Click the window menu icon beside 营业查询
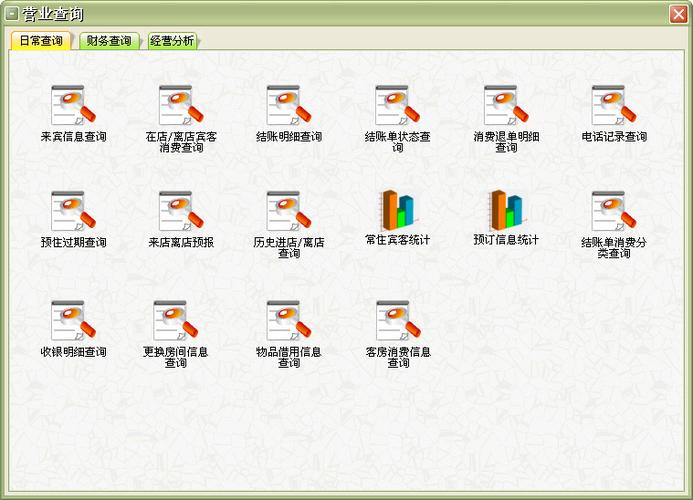The width and height of the screenshot is (693, 500). point(11,14)
